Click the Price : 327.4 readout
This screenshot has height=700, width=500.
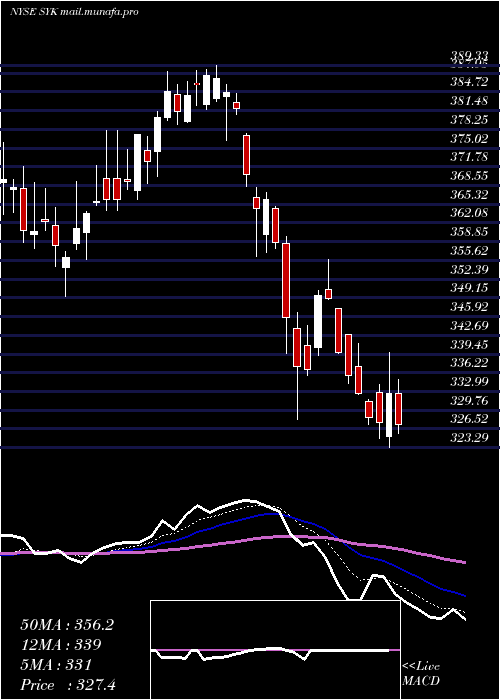[68, 685]
